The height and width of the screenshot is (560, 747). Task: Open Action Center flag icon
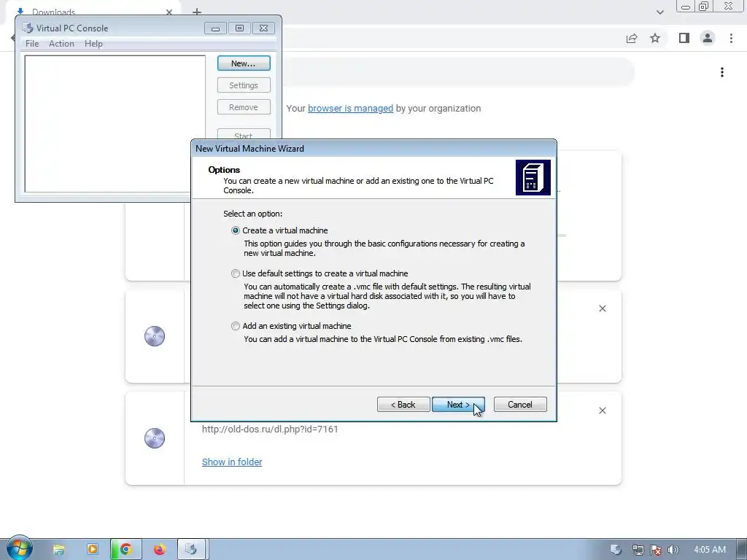tap(656, 550)
